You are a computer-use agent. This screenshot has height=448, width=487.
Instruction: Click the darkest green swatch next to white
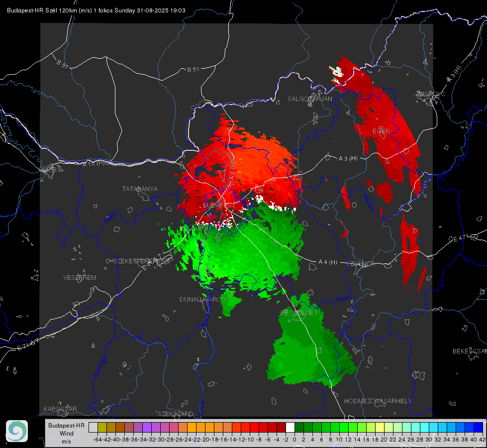(x=299, y=427)
